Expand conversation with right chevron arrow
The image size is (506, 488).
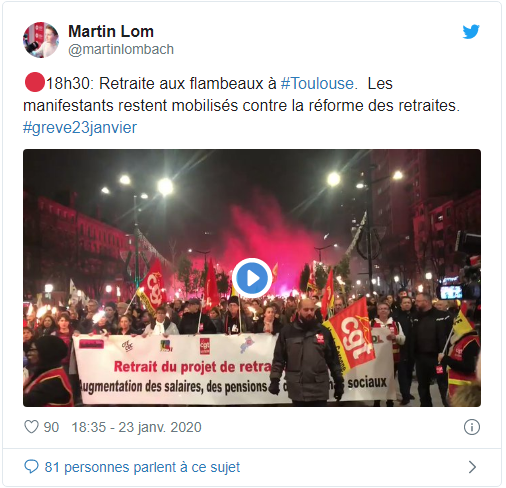pyautogui.click(x=472, y=467)
